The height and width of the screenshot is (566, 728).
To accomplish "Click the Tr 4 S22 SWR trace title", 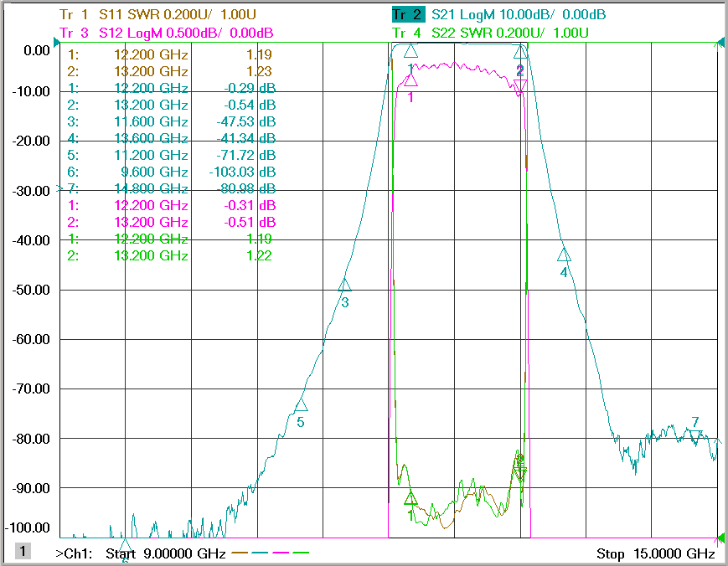I will [490, 33].
